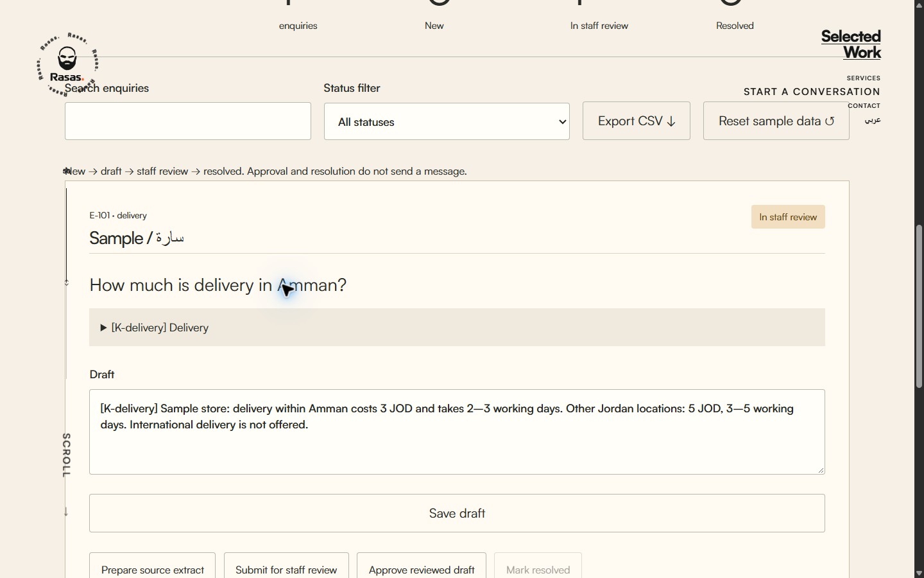The image size is (924, 578).
Task: Switch language to Arabic (عربي)
Action: (873, 120)
